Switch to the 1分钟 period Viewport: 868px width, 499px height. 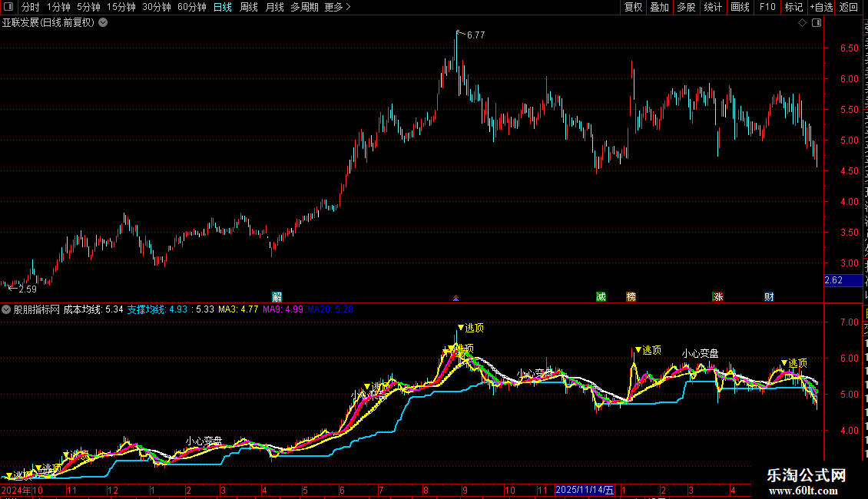[x=58, y=7]
